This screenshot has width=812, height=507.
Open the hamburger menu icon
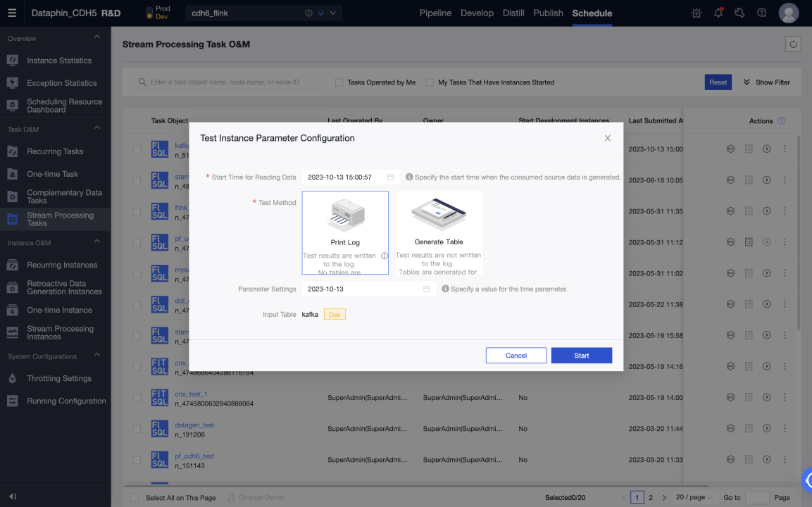coord(12,13)
